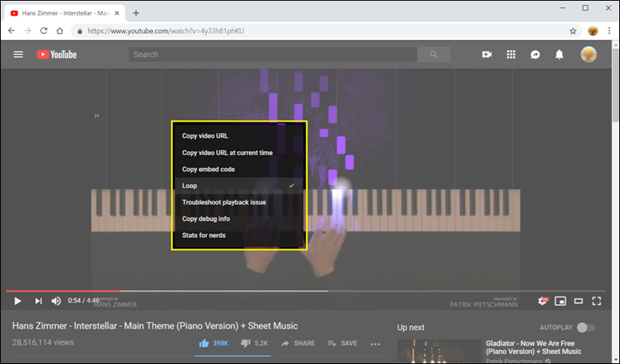
Task: Choose Copy video URL at current time
Action: click(x=239, y=153)
